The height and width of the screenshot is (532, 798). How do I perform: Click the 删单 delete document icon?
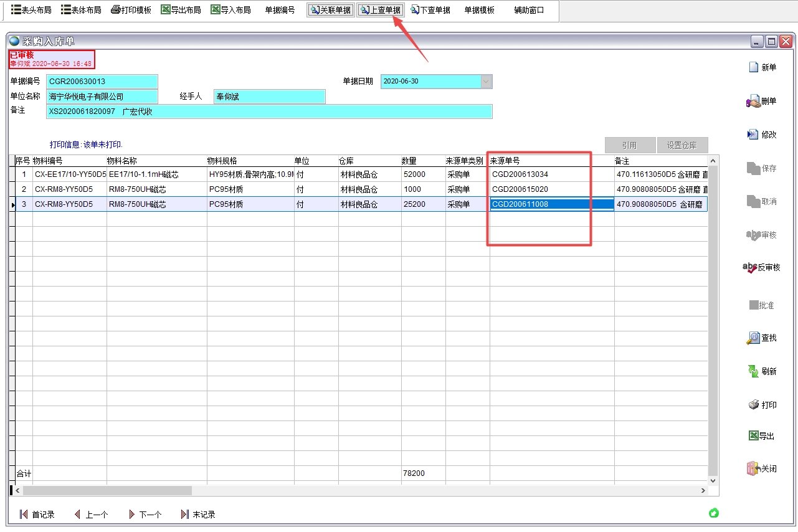pyautogui.click(x=753, y=102)
